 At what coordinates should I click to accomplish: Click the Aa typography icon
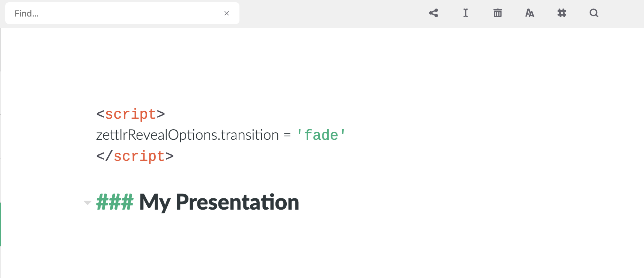(x=530, y=13)
